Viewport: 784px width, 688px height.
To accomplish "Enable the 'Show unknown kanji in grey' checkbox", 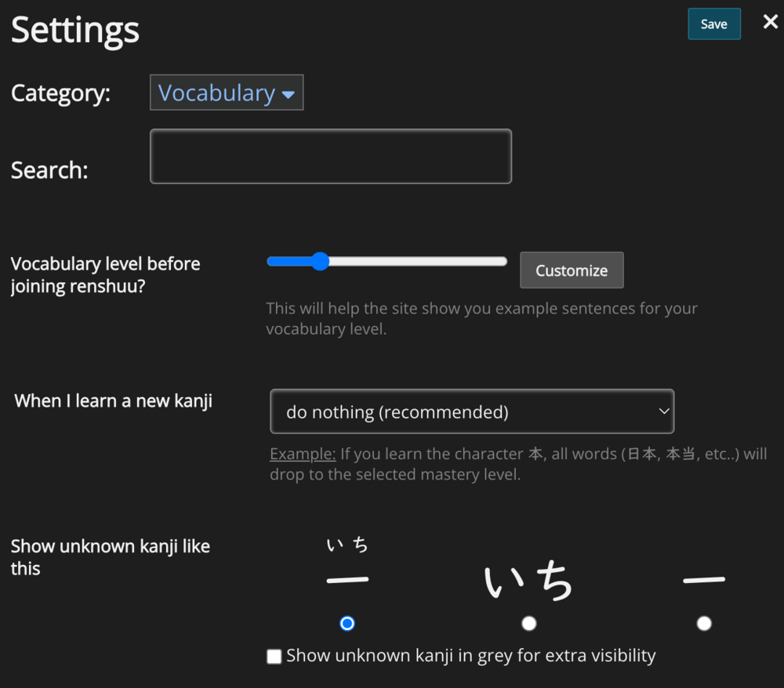I will click(274, 657).
